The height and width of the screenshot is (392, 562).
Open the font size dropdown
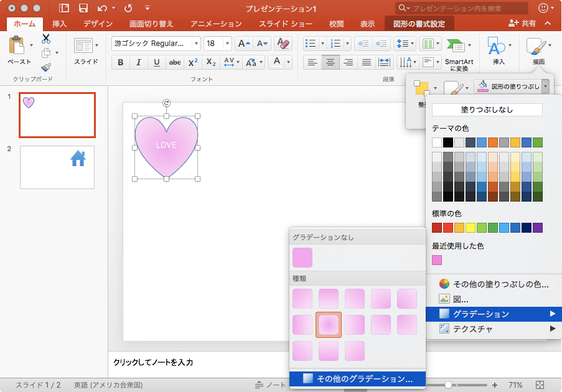click(x=228, y=44)
